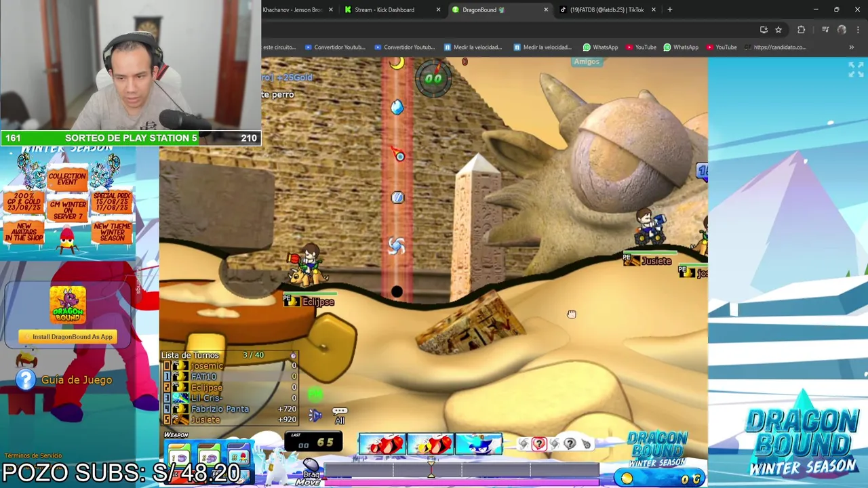Select the blue item slot
The image size is (868, 488).
tap(479, 445)
